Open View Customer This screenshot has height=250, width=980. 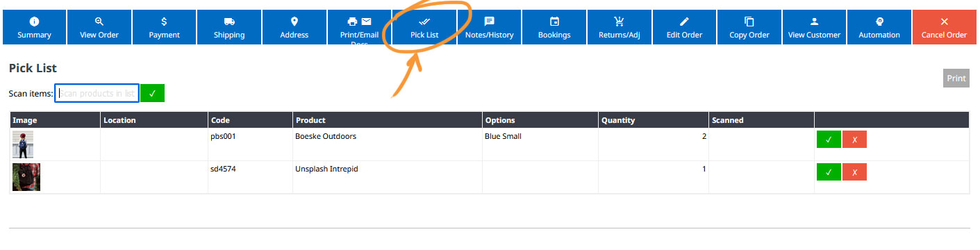point(814,27)
